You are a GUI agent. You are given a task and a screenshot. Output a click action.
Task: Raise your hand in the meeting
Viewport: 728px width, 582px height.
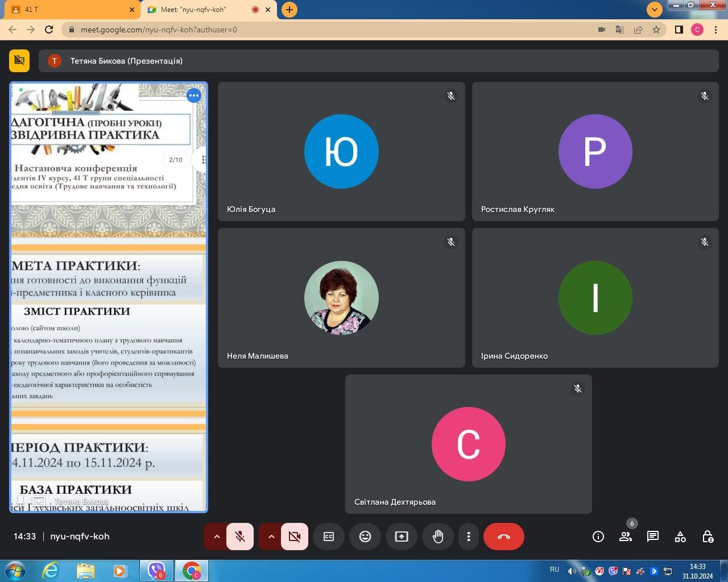[x=438, y=537]
